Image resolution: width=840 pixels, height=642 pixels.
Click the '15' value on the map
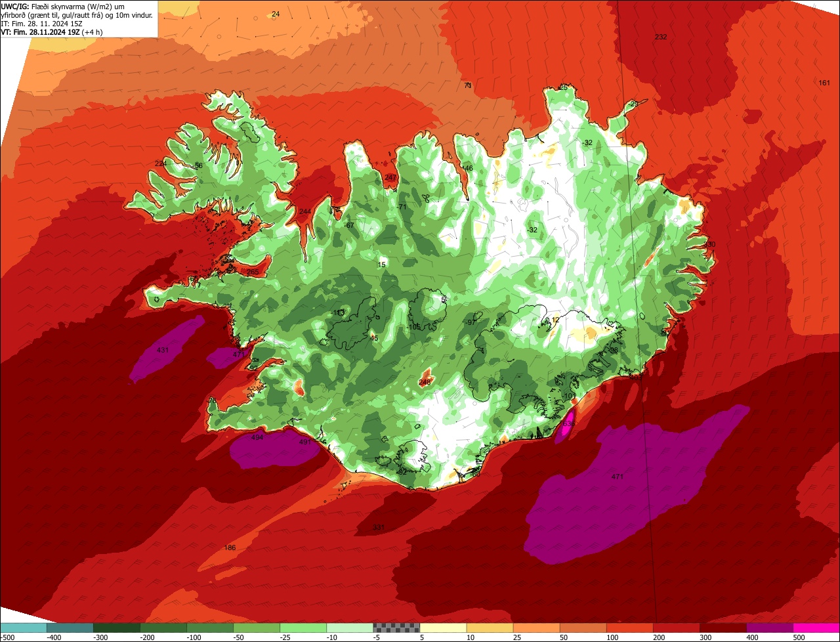(382, 265)
